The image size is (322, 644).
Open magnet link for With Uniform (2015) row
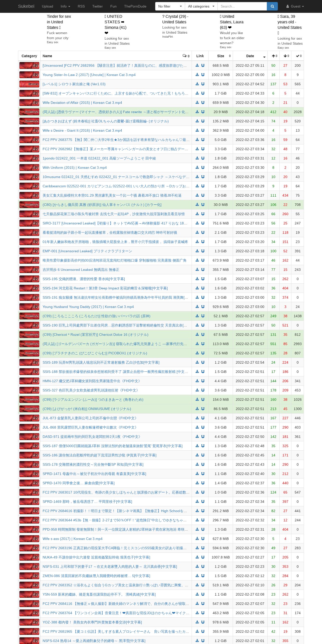[x=203, y=168]
